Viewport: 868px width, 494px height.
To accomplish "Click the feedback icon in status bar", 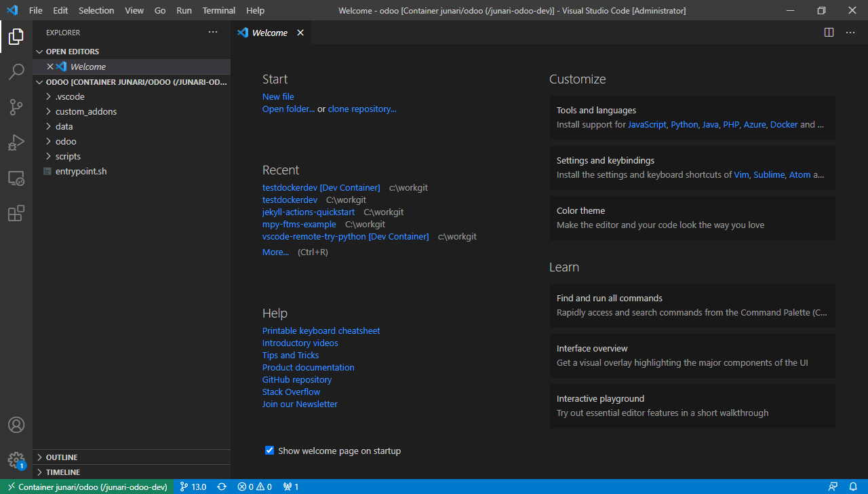I will click(833, 487).
